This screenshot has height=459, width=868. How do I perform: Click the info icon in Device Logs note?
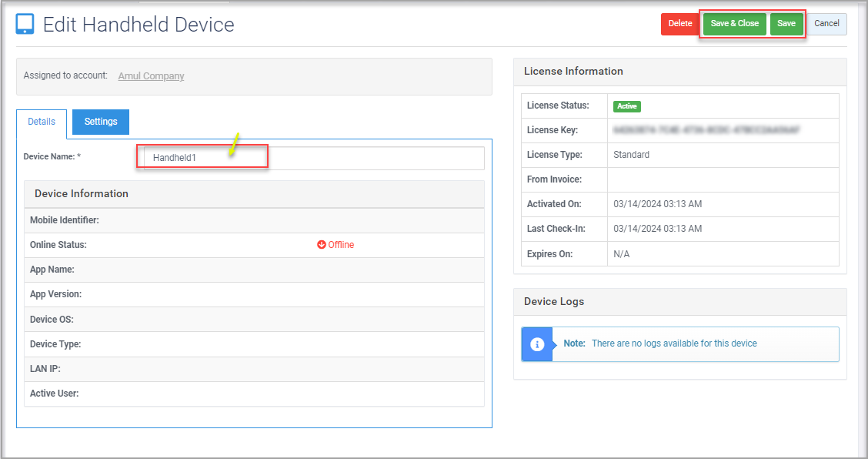click(x=537, y=344)
